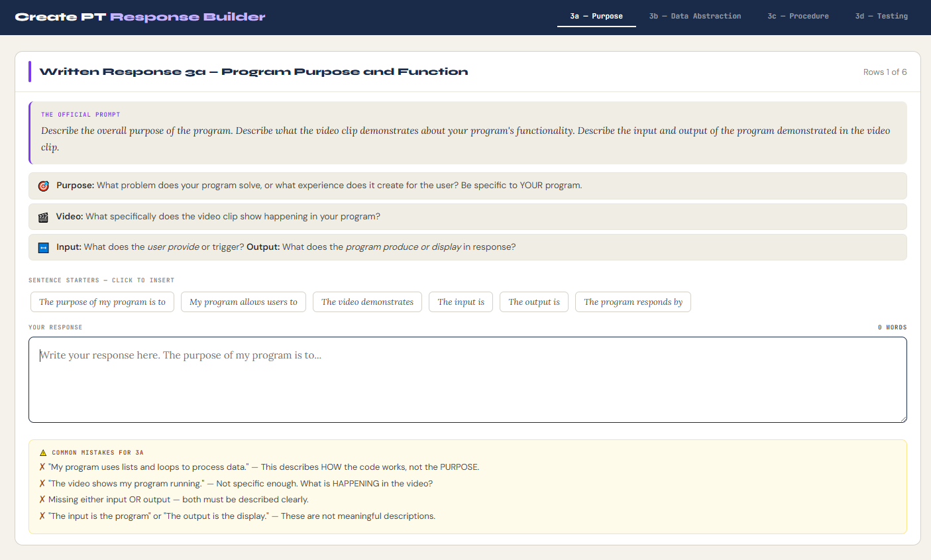This screenshot has width=931, height=560.
Task: Click the blue arrows icon beside Input hint
Action: pyautogui.click(x=44, y=248)
